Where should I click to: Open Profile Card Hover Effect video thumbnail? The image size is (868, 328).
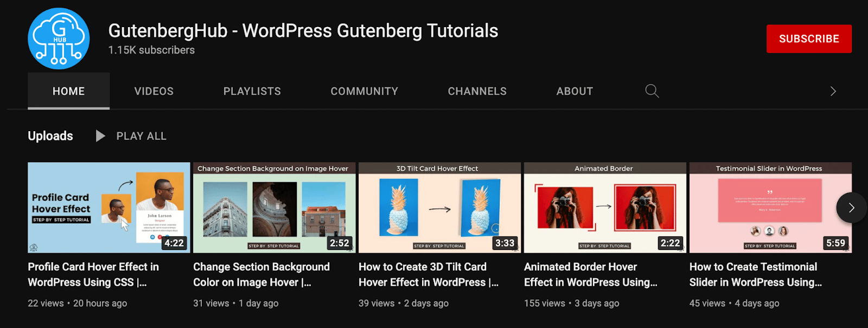coord(109,208)
